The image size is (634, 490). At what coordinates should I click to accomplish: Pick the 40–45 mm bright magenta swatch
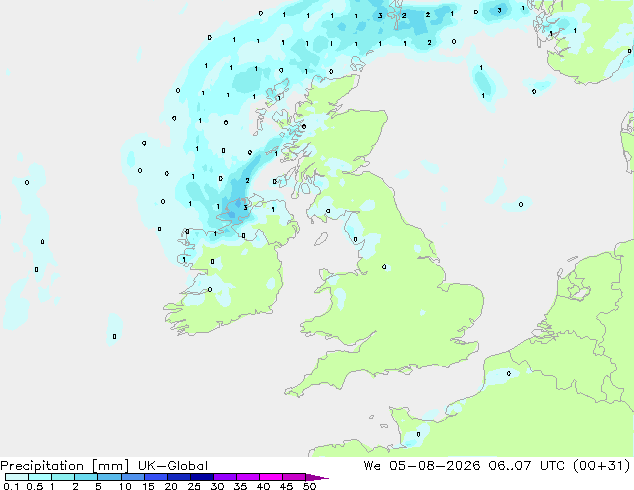pyautogui.click(x=271, y=477)
